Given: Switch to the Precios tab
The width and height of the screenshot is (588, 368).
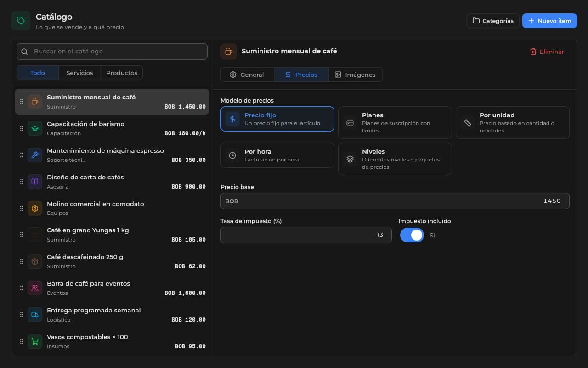Looking at the screenshot, I should [x=301, y=75].
